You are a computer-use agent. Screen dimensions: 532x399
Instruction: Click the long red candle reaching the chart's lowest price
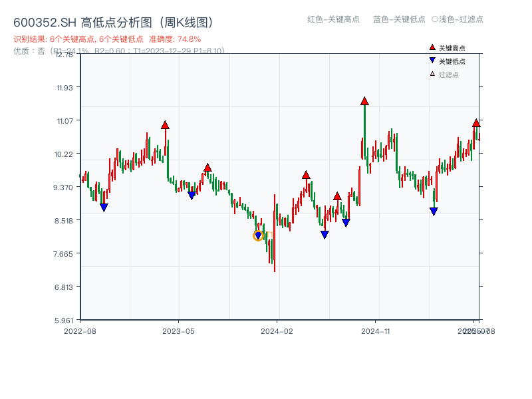(275, 233)
